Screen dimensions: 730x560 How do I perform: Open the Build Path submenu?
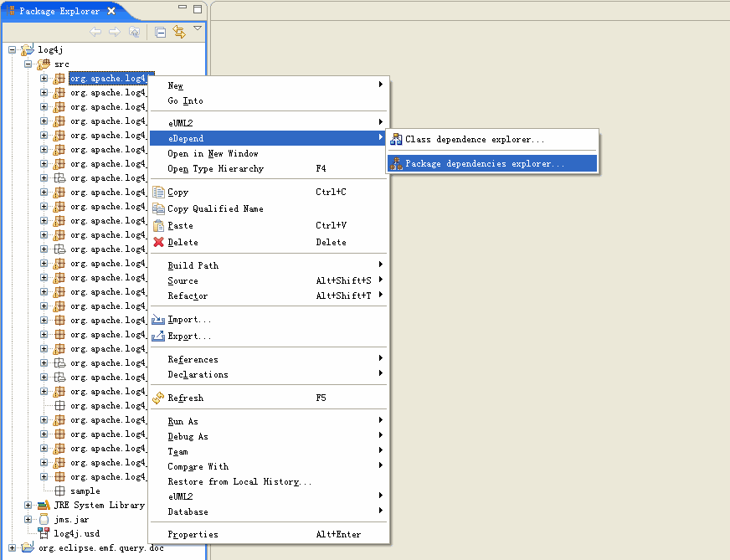268,265
